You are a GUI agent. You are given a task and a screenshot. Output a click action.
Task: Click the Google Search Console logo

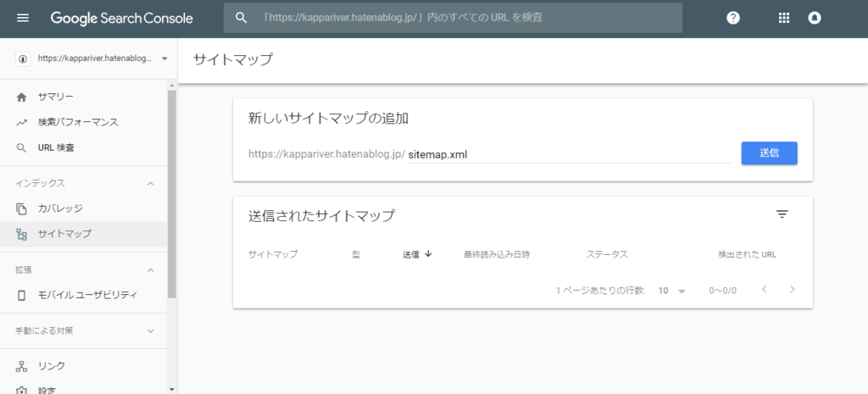[x=122, y=19]
